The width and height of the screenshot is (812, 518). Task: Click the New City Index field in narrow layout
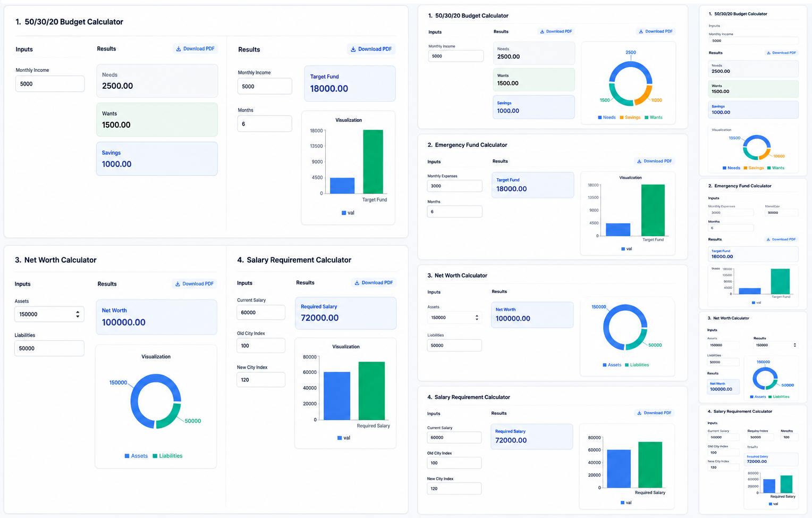723,467
